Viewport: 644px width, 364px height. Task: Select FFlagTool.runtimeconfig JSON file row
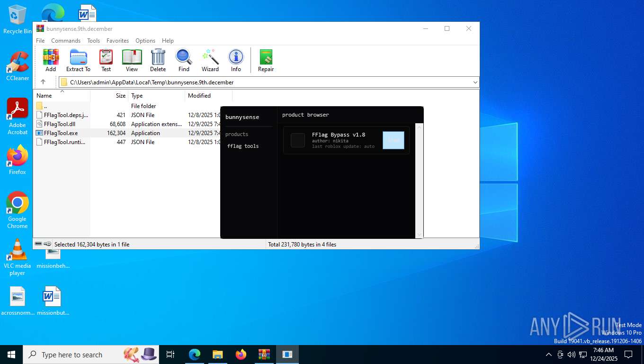point(127,142)
